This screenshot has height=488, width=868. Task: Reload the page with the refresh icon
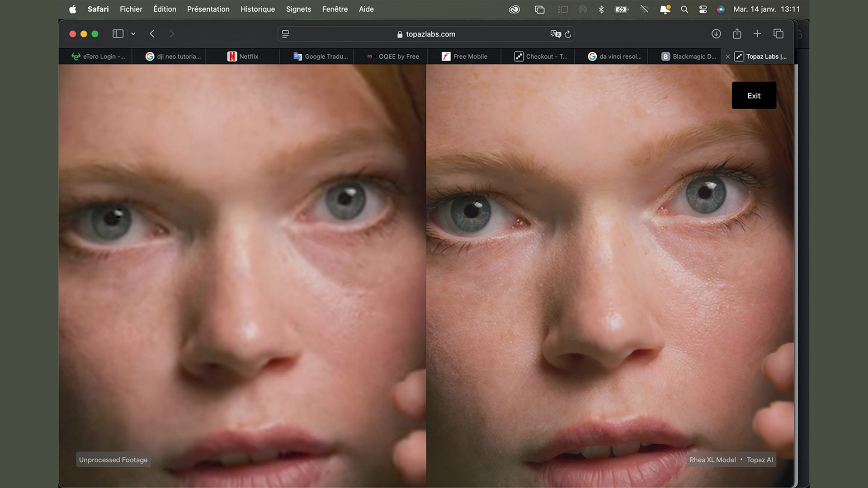click(568, 34)
